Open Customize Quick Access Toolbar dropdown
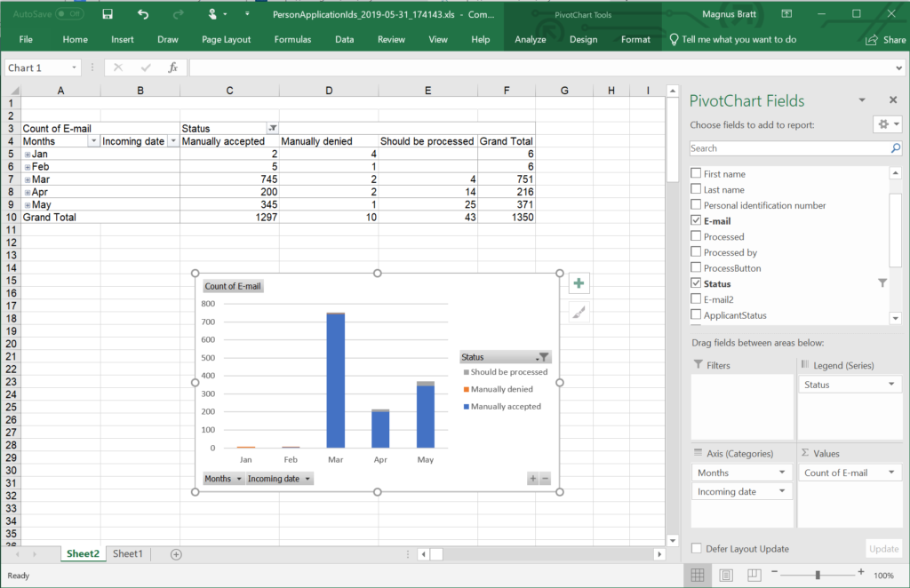The image size is (910, 588). coord(247,14)
